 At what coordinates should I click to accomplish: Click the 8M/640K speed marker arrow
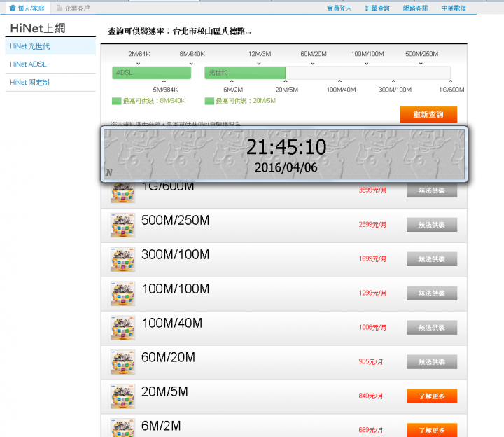(x=191, y=64)
